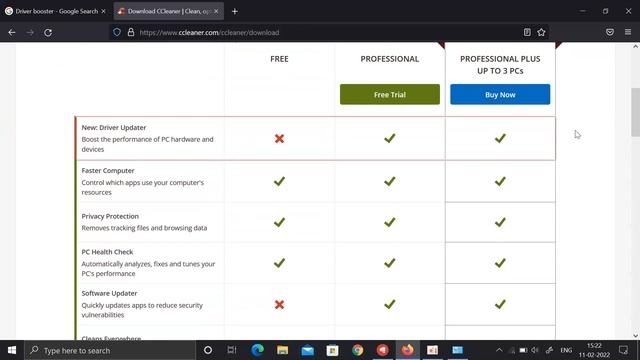Click the Software Updater feature title
Screen dimensions: 640x360
tap(109, 293)
